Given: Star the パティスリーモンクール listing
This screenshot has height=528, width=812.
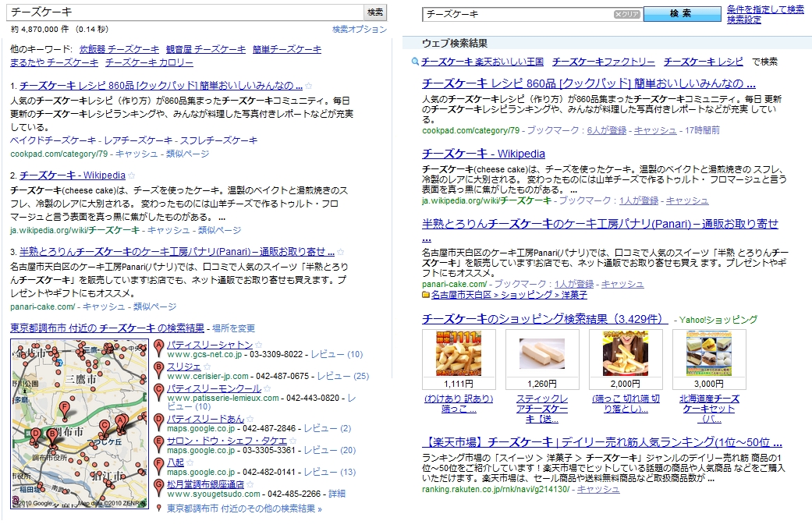Looking at the screenshot, I should (268, 388).
